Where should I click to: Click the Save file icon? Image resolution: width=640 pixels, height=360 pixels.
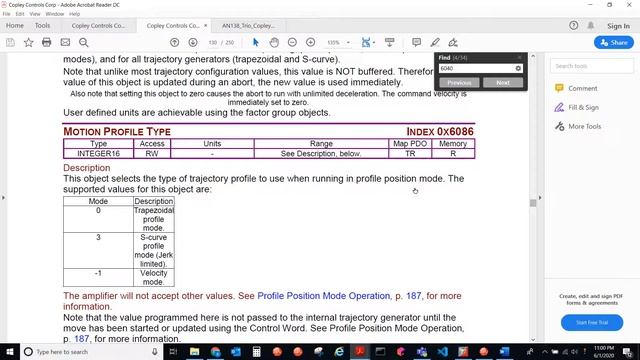10,42
